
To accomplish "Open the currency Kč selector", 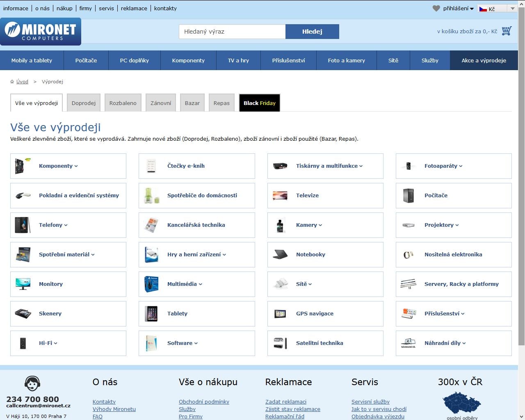I will (497, 9).
